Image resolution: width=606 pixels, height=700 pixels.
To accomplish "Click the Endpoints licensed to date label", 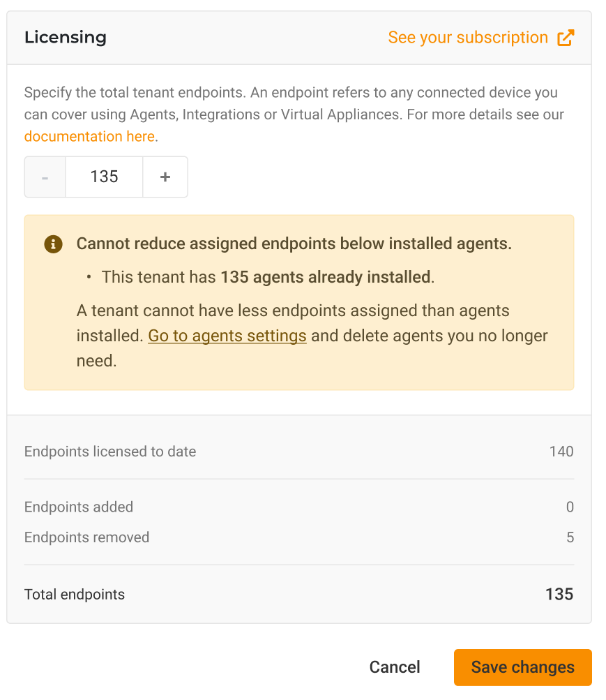I will [x=110, y=452].
